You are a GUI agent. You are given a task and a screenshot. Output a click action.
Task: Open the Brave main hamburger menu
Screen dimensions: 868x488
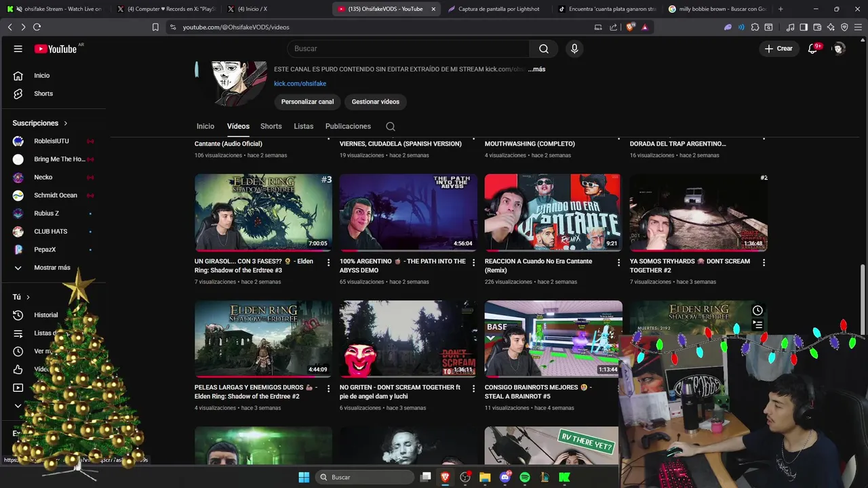pyautogui.click(x=858, y=27)
